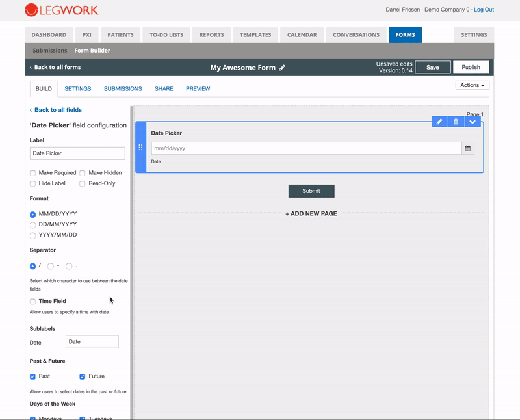Select YYYY/MM/DD format radio
The height and width of the screenshot is (420, 520).
32,235
